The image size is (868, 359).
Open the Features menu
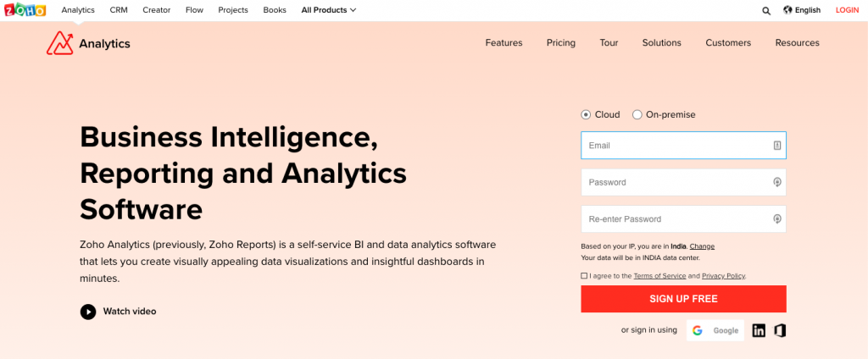(504, 42)
